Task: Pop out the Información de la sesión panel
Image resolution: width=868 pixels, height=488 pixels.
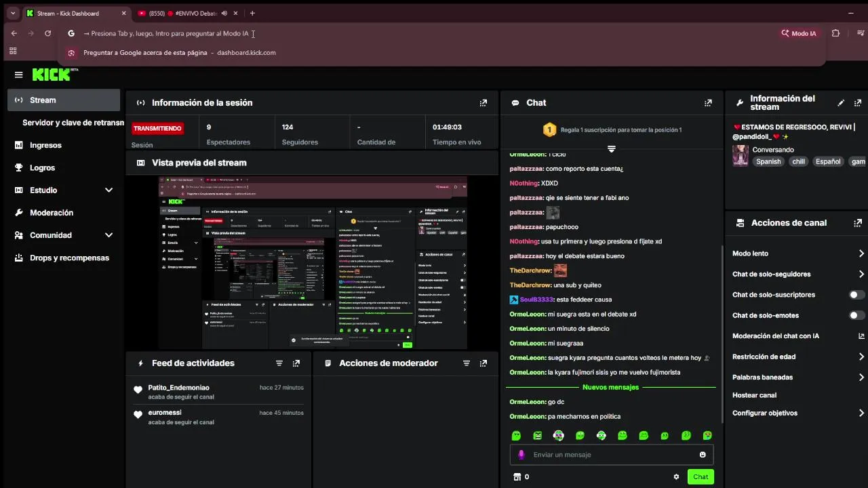Action: [x=483, y=103]
